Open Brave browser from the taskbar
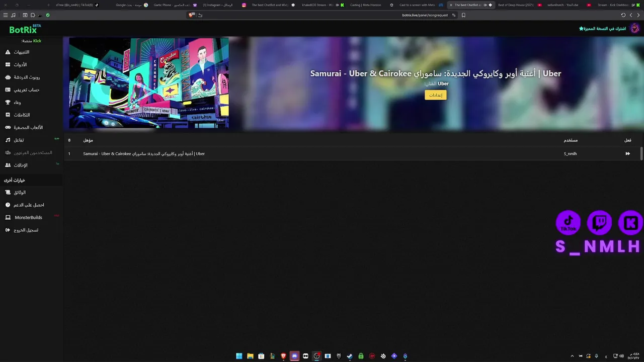Screen dimensions: 644x362 click(283, 356)
